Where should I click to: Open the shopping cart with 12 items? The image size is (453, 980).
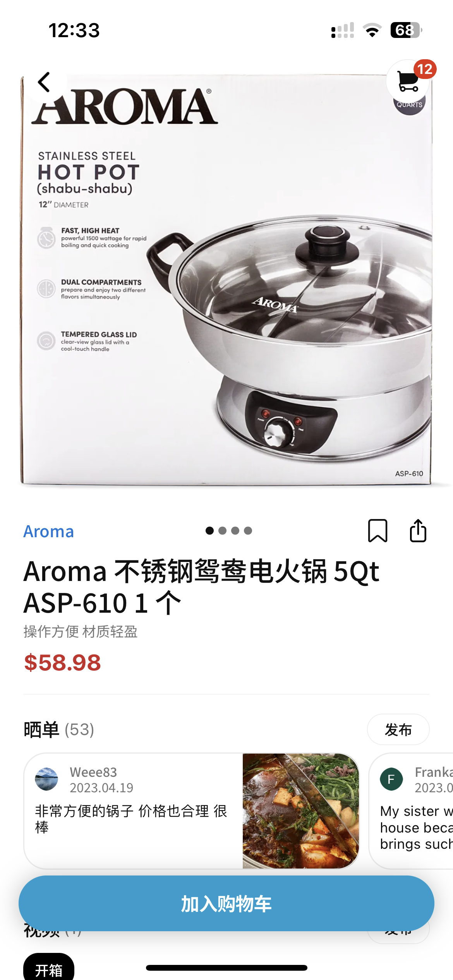coord(408,81)
